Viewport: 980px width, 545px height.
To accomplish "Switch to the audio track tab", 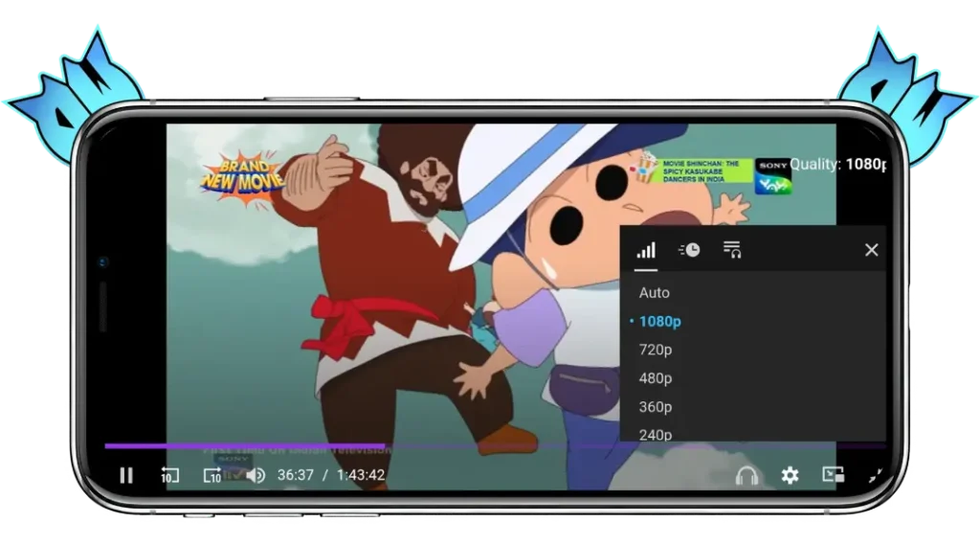I will (732, 250).
